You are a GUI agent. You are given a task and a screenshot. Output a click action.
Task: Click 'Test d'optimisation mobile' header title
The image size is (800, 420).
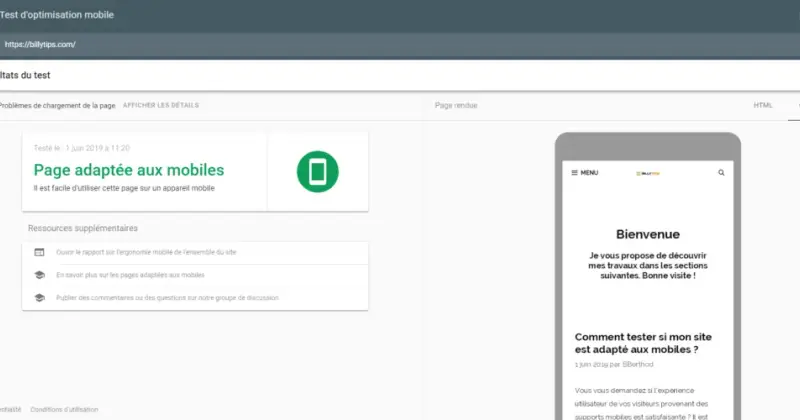57,15
